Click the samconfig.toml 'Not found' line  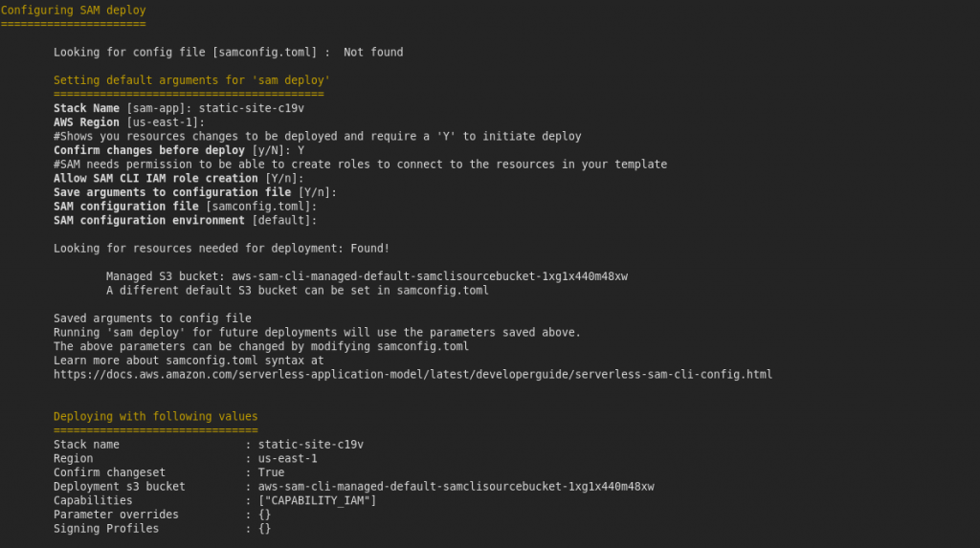coord(228,52)
